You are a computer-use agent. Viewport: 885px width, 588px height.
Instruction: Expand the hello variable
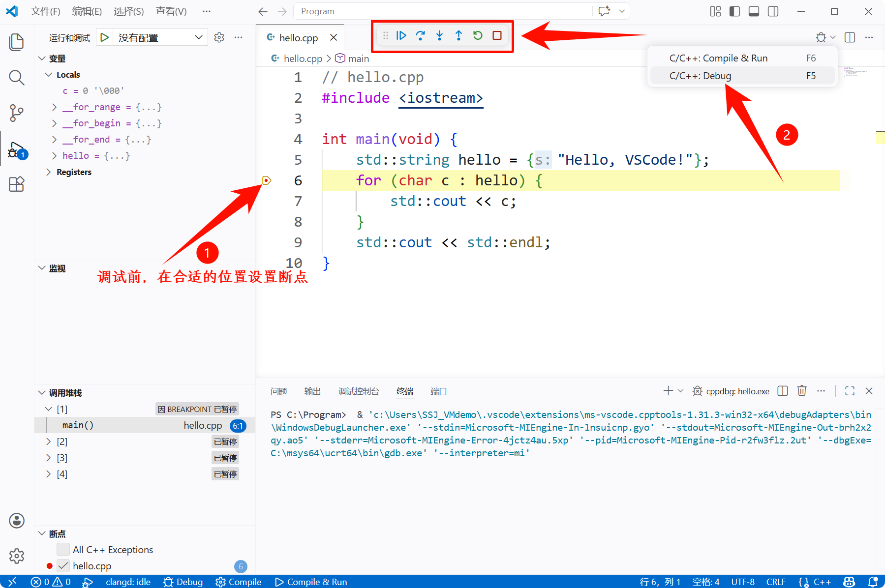point(54,156)
